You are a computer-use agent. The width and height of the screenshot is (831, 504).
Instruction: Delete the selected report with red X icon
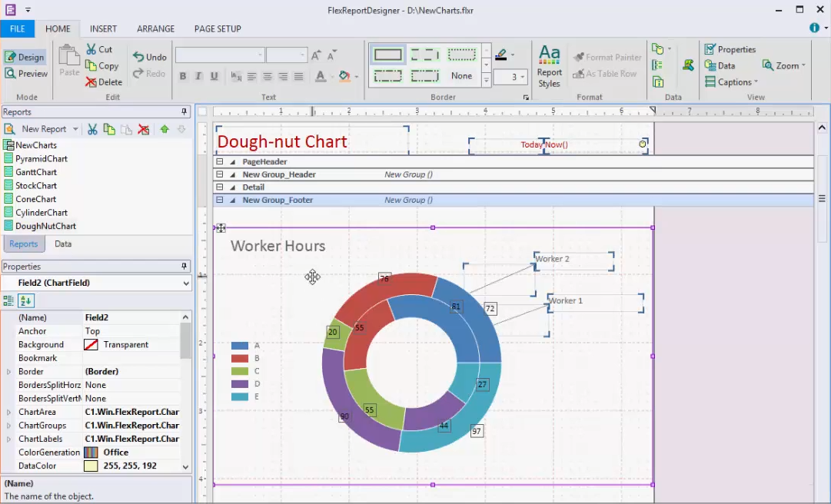point(143,129)
